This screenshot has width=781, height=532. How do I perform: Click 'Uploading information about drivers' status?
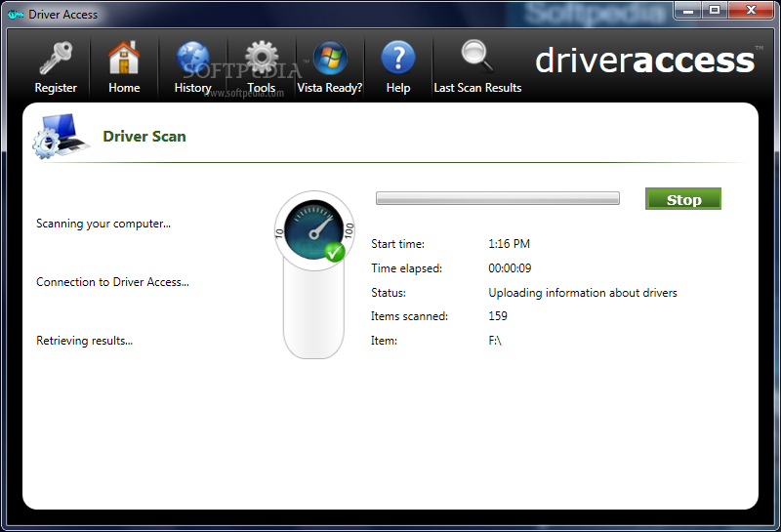(x=583, y=293)
